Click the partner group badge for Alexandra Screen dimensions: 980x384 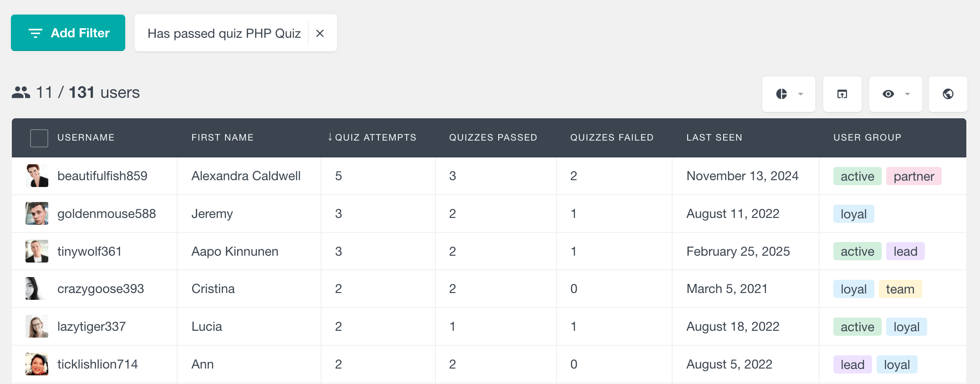914,176
